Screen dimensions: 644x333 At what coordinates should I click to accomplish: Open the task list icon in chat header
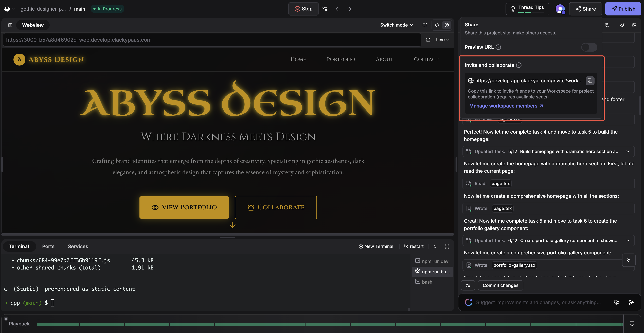click(x=634, y=25)
